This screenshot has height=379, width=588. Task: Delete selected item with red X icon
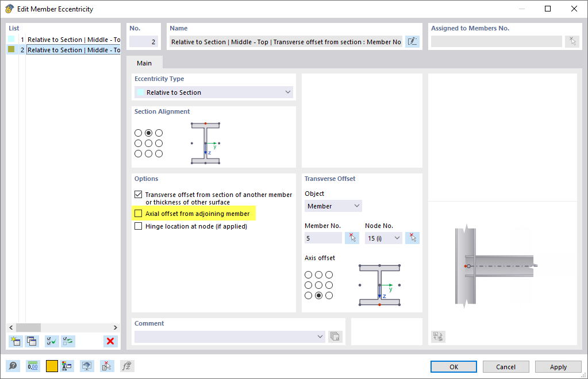(x=110, y=341)
